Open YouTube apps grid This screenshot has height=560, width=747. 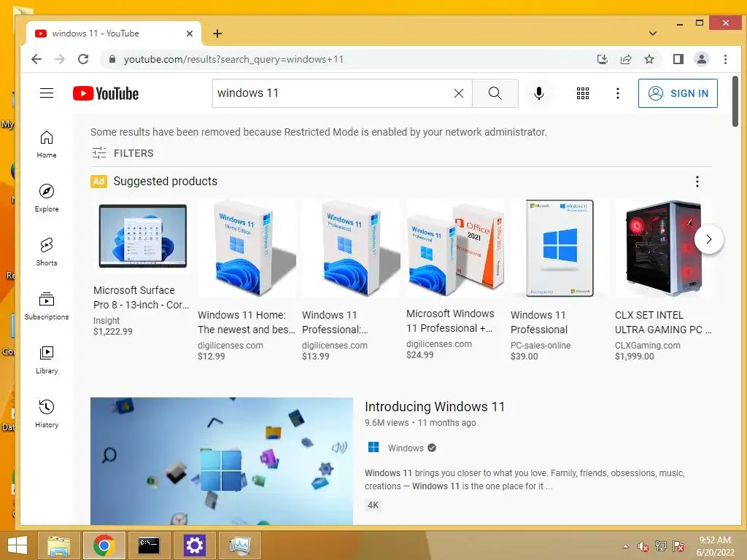tap(583, 93)
